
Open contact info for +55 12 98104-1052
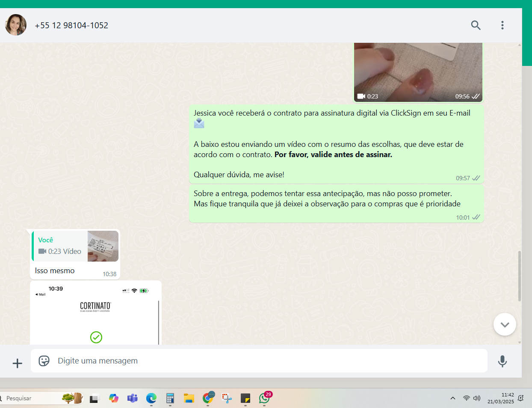point(71,25)
